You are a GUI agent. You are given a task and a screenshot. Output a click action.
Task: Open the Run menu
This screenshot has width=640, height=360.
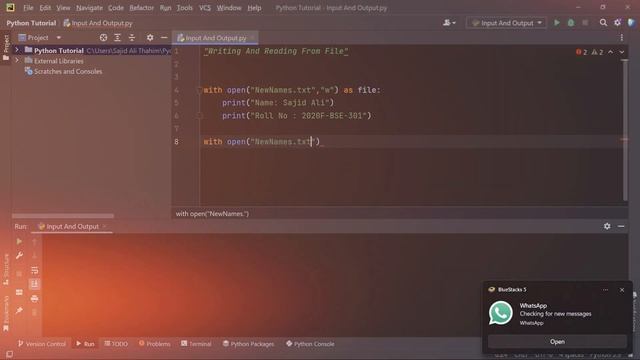[x=165, y=8]
